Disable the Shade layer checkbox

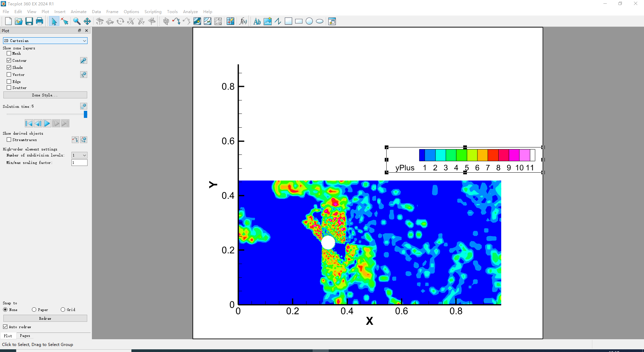[9, 68]
